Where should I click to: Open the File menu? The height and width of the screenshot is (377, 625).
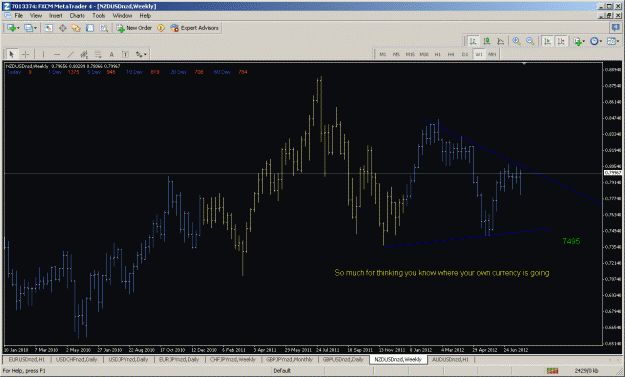click(19, 16)
